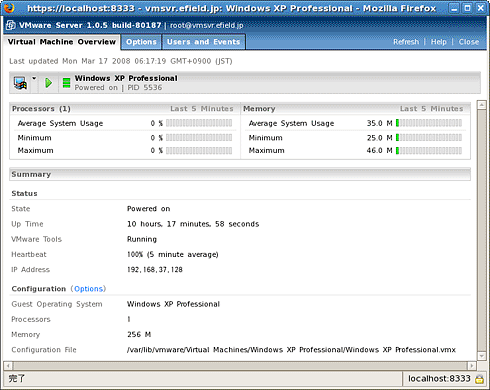This screenshot has width=490, height=390.
Task: Open the Help link
Action: [438, 42]
